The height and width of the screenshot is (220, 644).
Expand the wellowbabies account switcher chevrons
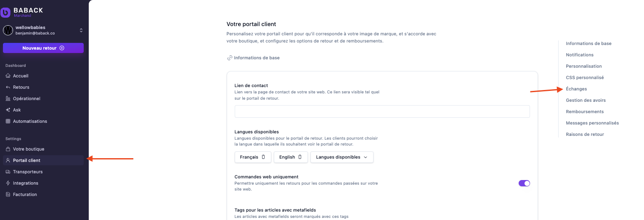(81, 30)
